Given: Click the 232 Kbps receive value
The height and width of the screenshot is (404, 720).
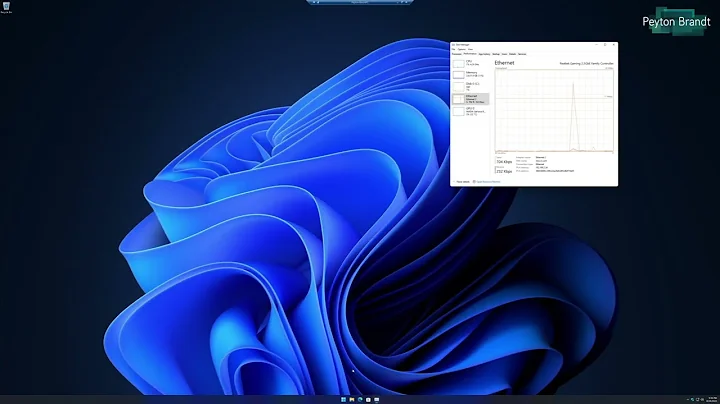Looking at the screenshot, I should pyautogui.click(x=504, y=171).
